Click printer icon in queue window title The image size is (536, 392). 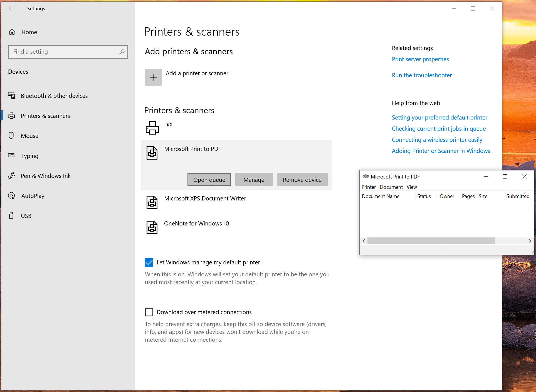(x=366, y=177)
